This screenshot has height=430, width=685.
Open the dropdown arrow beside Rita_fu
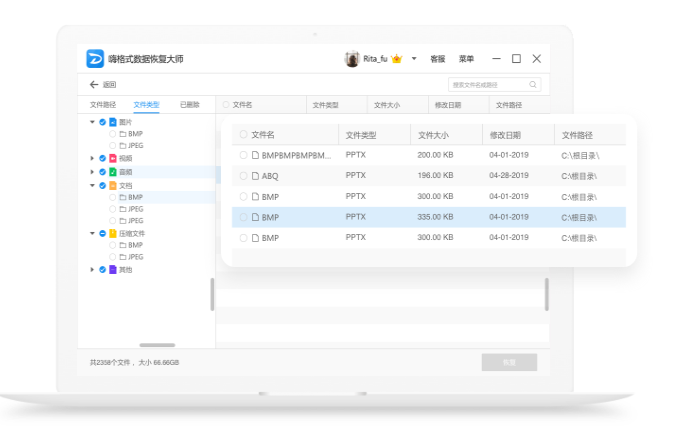tap(414, 59)
